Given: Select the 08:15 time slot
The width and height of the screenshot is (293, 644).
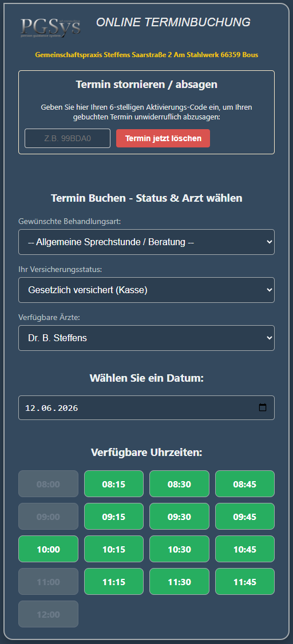Looking at the screenshot, I should pyautogui.click(x=114, y=484).
